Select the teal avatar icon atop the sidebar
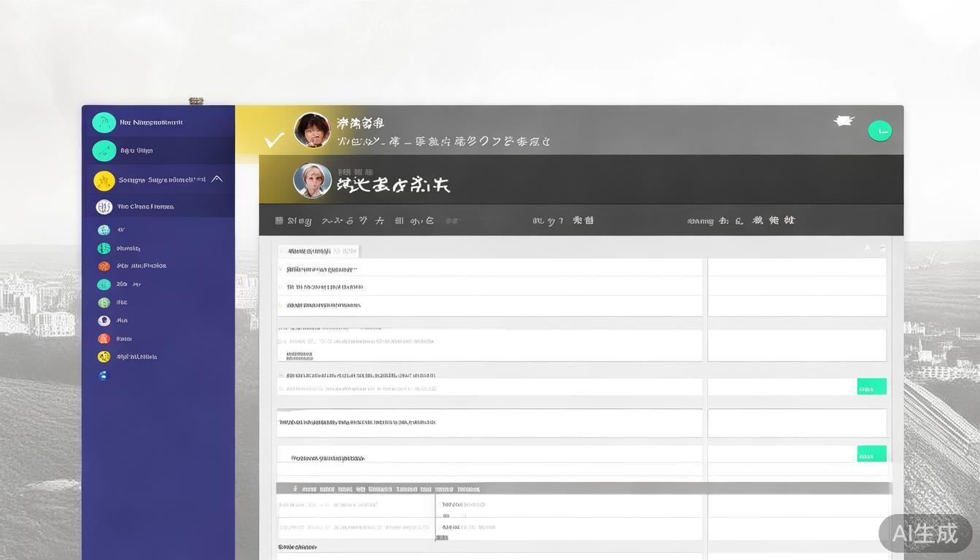Image resolution: width=980 pixels, height=560 pixels. point(104,122)
